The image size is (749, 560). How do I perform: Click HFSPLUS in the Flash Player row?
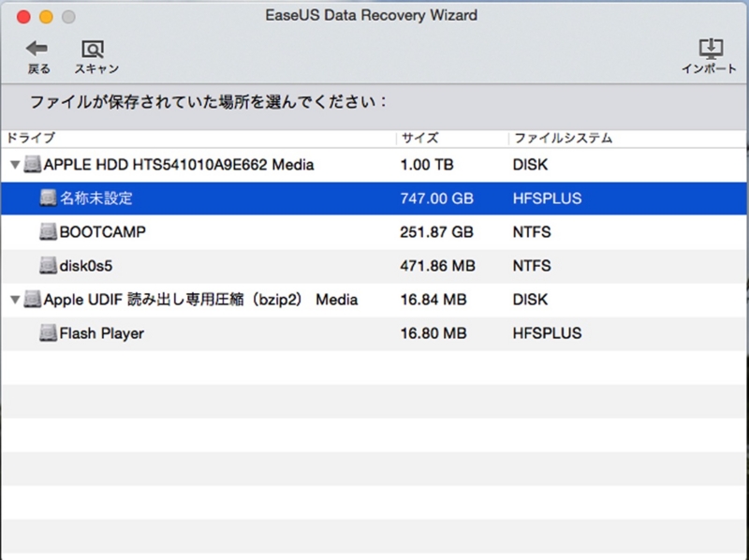pyautogui.click(x=547, y=333)
